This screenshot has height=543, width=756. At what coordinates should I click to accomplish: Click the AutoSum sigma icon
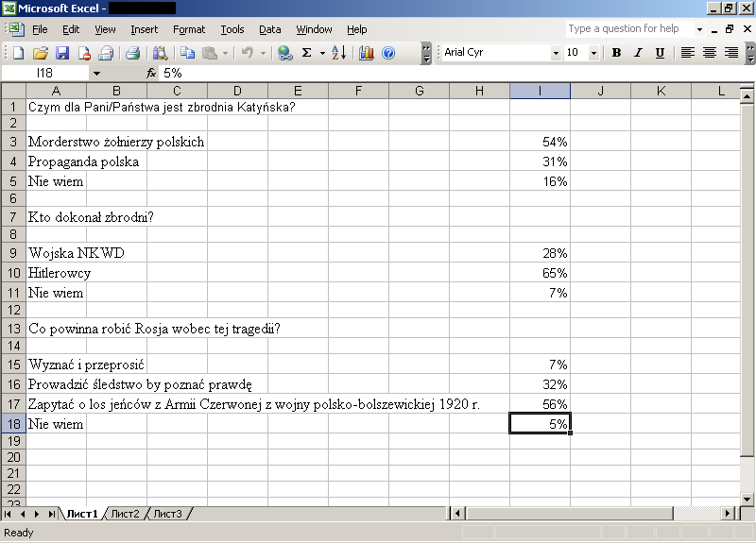click(306, 53)
